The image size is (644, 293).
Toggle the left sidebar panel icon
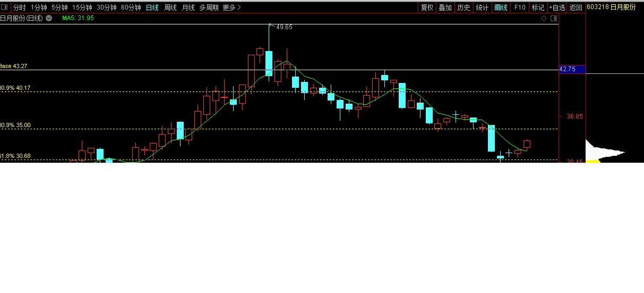click(x=5, y=7)
